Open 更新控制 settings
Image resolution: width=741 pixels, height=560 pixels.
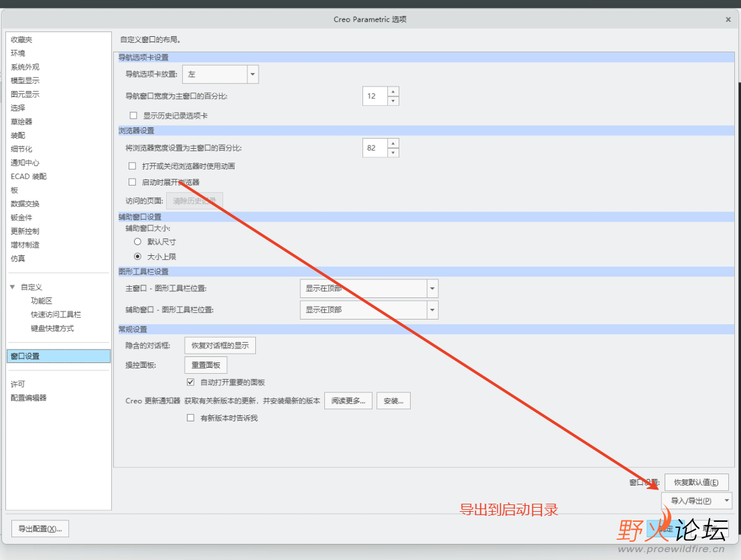[25, 232]
